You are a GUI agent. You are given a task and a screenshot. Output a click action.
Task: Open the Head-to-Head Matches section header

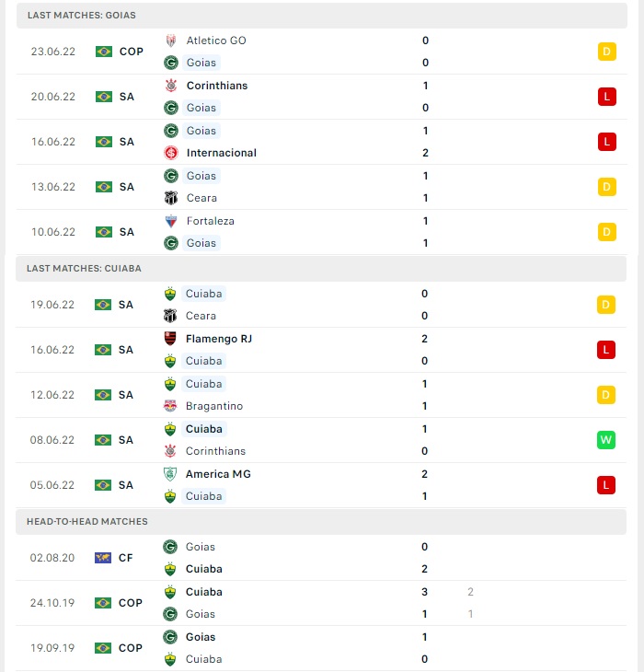coord(321,522)
